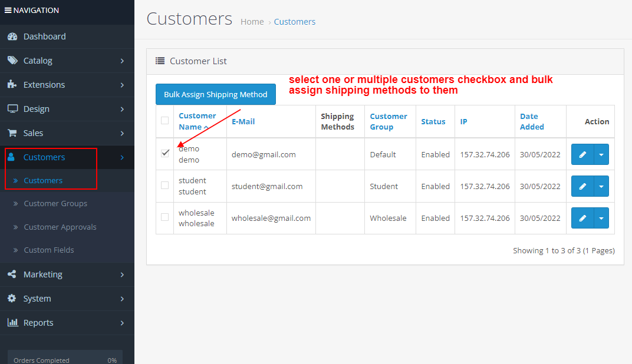Open Customer Groups in the sidebar

56,203
